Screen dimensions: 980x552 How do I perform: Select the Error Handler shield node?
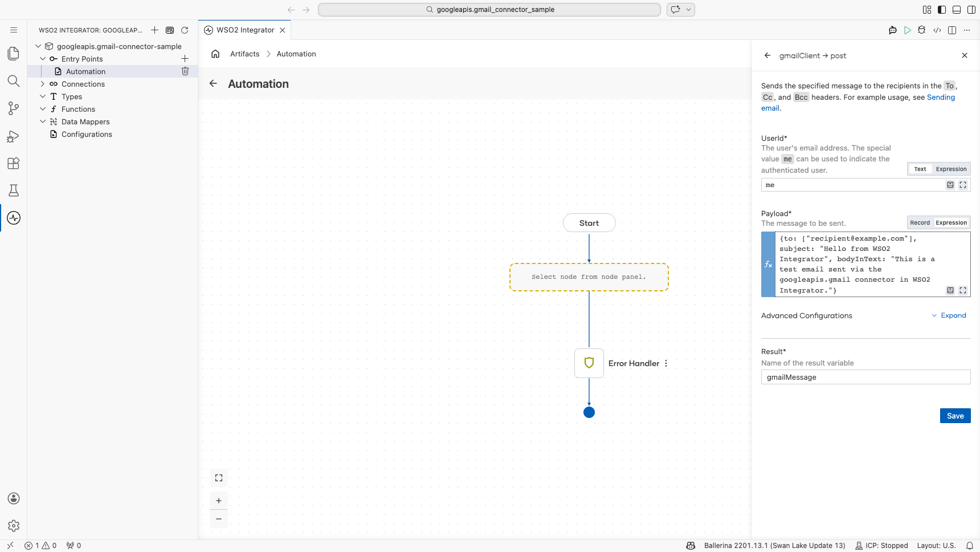point(589,363)
